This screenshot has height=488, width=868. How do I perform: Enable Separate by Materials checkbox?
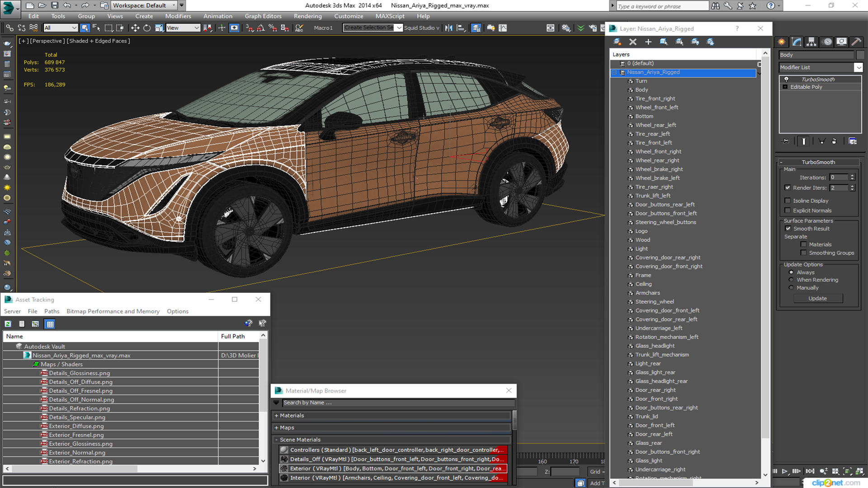[x=803, y=244]
